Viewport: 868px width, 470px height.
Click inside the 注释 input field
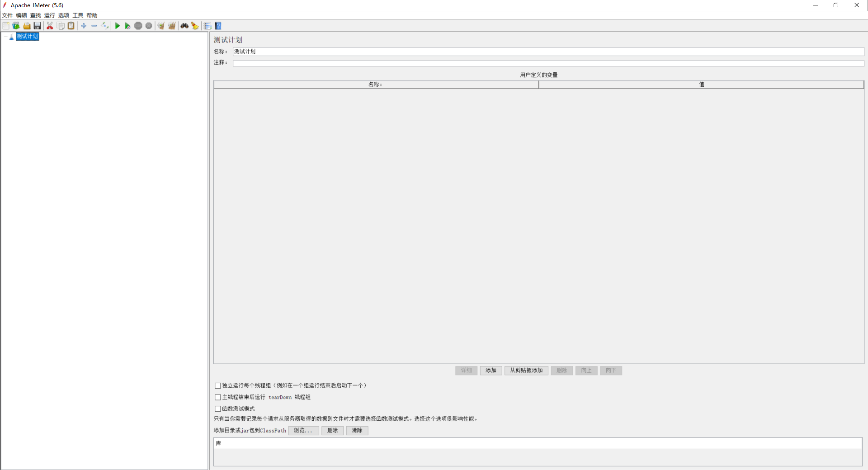coord(452,63)
